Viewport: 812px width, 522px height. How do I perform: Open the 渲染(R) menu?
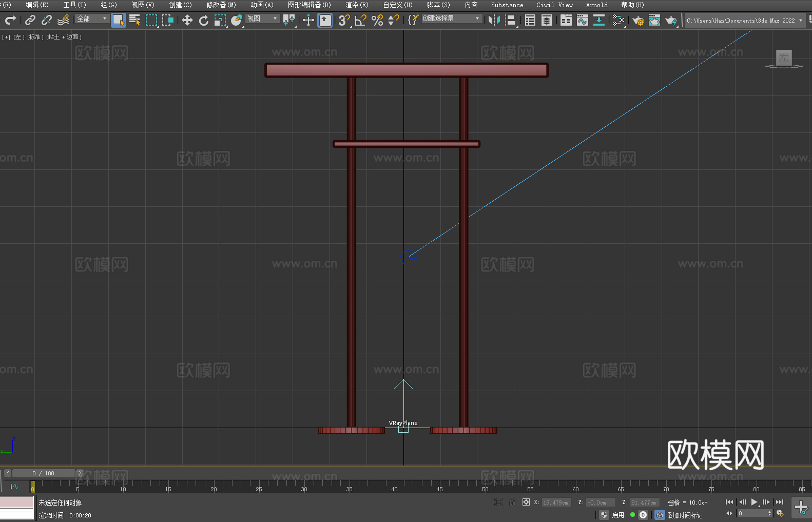point(357,5)
